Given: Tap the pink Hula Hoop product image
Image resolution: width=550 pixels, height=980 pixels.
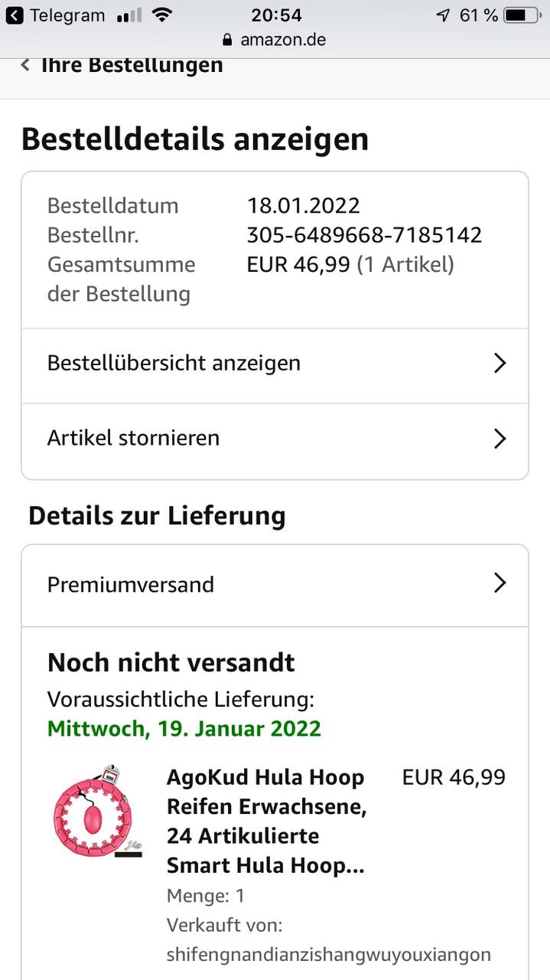Looking at the screenshot, I should tap(96, 811).
